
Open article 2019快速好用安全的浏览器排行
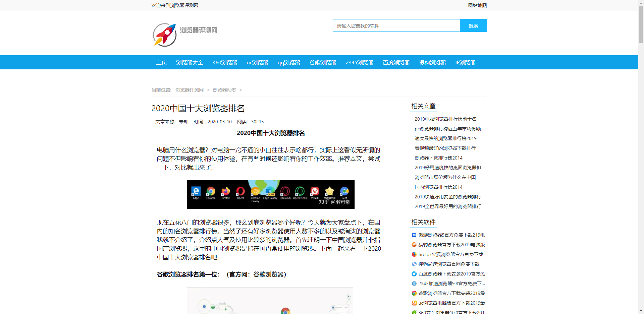(448, 197)
